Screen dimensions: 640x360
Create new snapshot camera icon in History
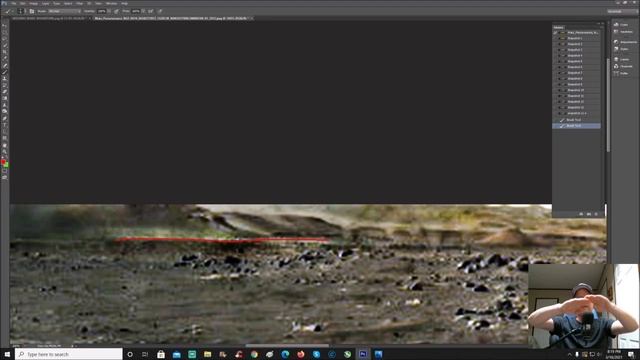coord(589,214)
